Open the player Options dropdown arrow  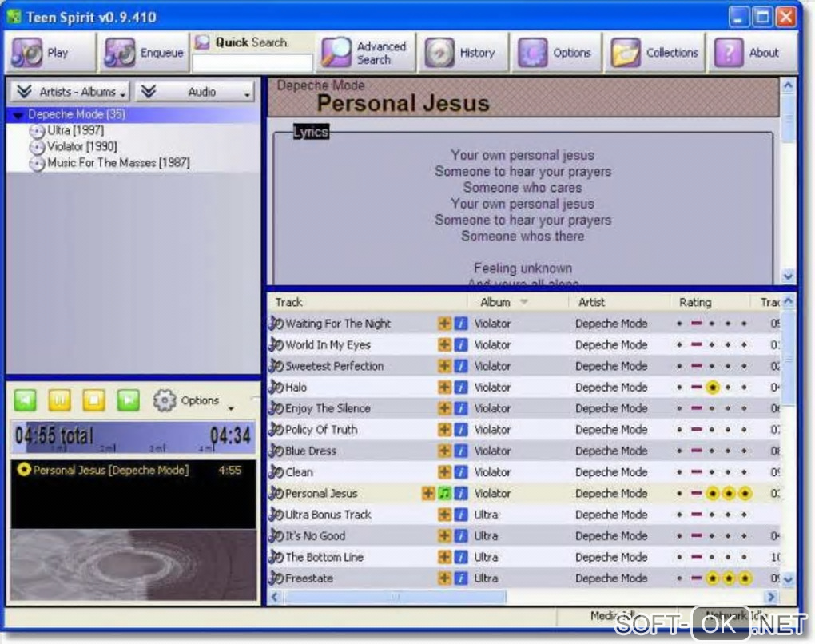tap(231, 408)
